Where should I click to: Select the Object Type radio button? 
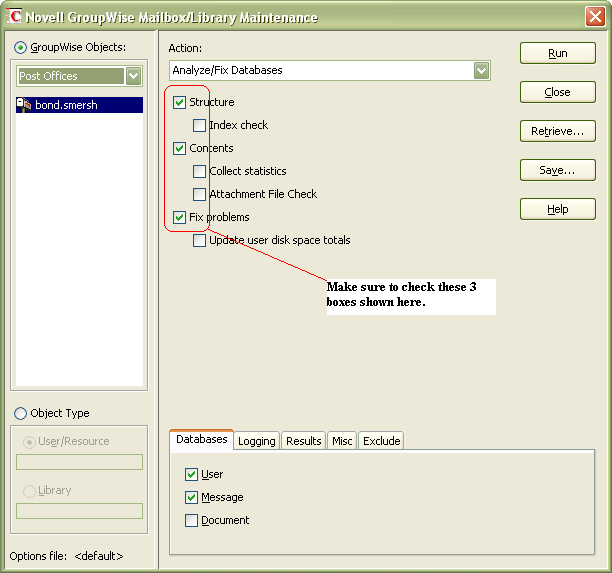pyautogui.click(x=20, y=413)
